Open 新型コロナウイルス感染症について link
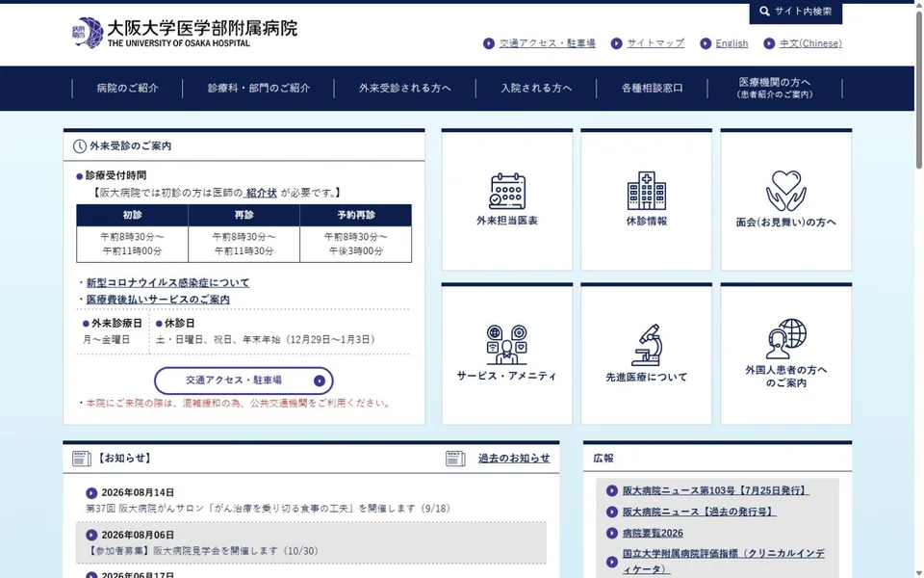This screenshot has width=924, height=578. (167, 282)
